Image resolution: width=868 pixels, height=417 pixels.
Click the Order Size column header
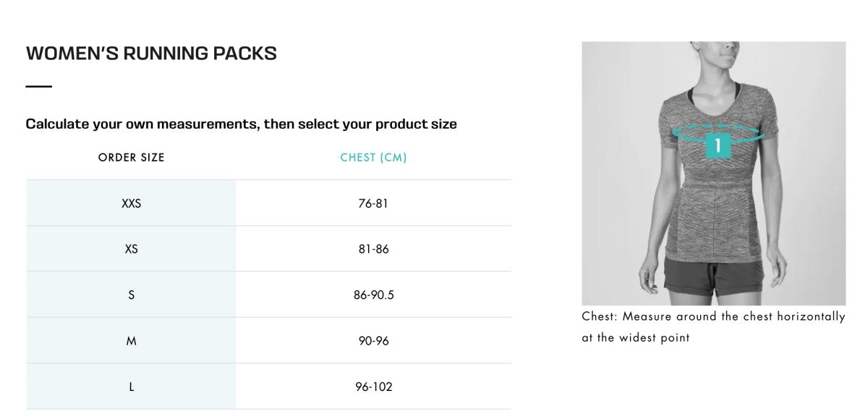pyautogui.click(x=132, y=157)
